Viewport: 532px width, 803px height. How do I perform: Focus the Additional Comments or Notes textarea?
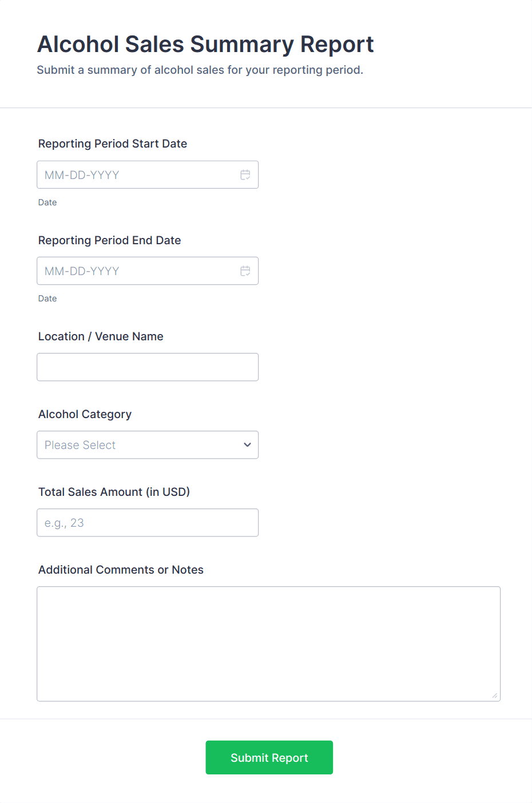268,643
